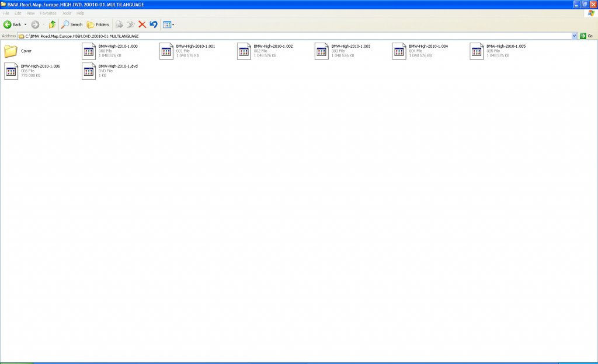
Task: Open the Edit menu
Action: pos(18,13)
